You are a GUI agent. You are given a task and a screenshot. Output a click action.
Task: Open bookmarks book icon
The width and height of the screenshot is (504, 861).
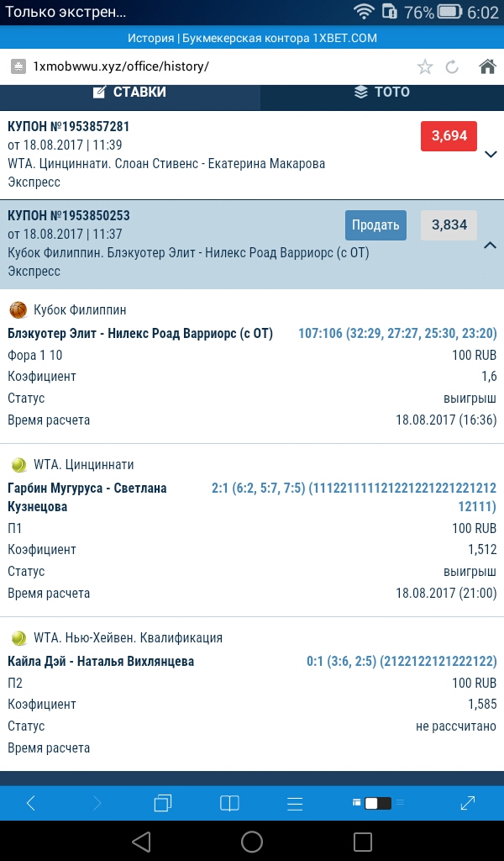click(229, 803)
